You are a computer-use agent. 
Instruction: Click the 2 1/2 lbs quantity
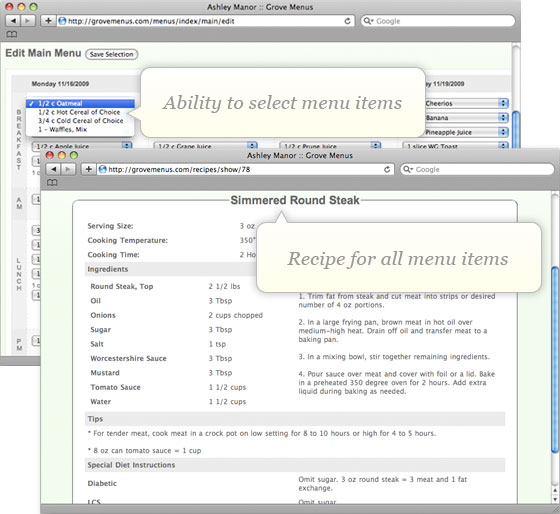224,286
